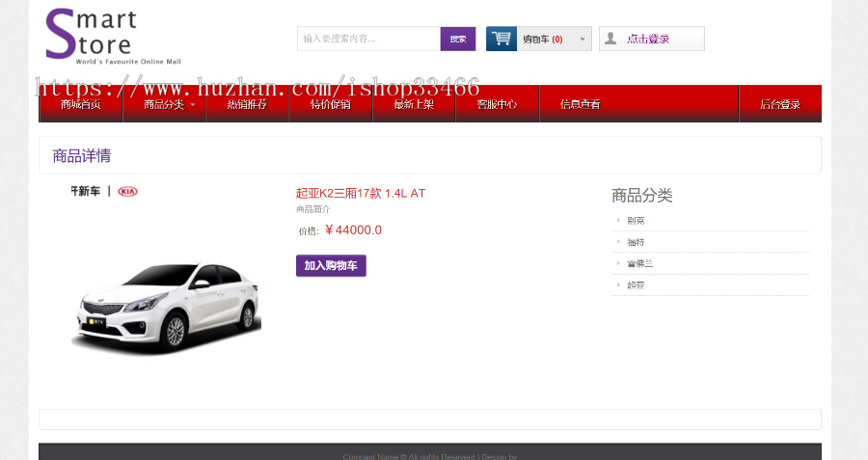Click the 商品详情 heading

82,155
